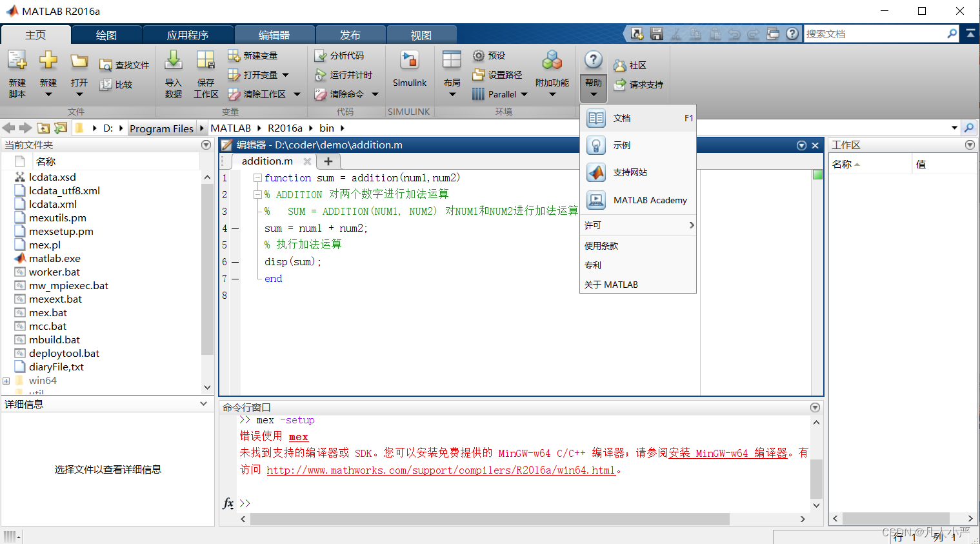This screenshot has width=980, height=544.
Task: Click the 保存工作区 (Save Workspace) icon
Action: 205,72
